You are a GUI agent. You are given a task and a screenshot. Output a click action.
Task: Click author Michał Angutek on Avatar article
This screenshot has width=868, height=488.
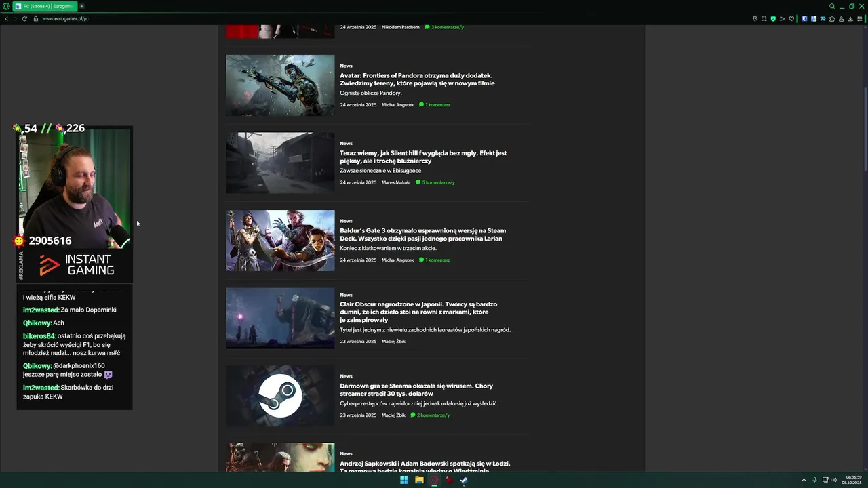pyautogui.click(x=397, y=105)
